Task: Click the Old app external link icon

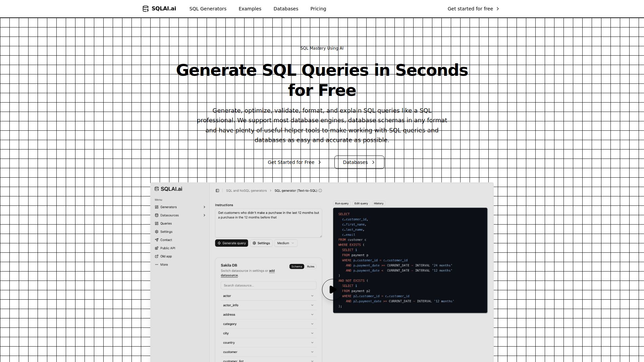Action: click(x=157, y=256)
